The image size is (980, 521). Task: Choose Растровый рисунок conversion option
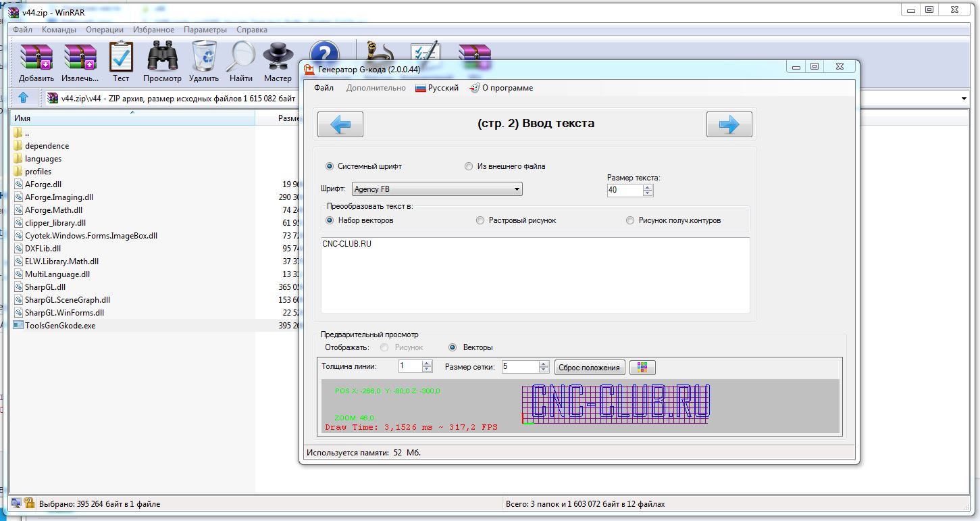480,220
